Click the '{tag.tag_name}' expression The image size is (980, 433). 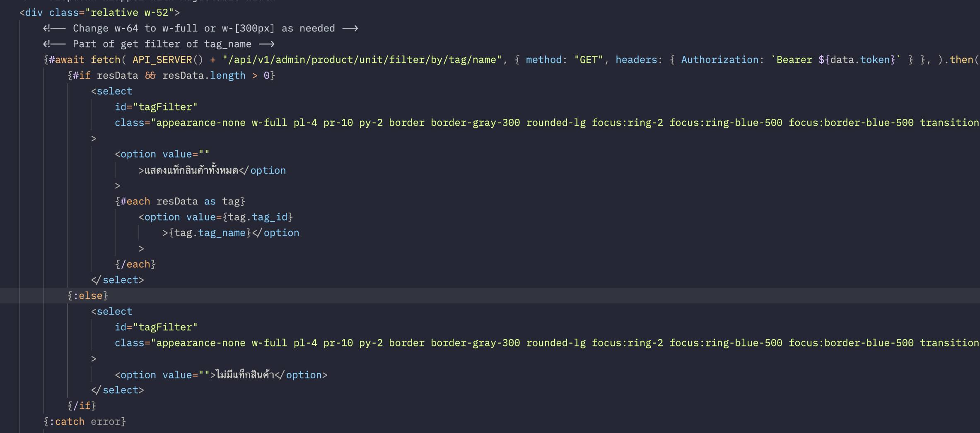(x=210, y=233)
